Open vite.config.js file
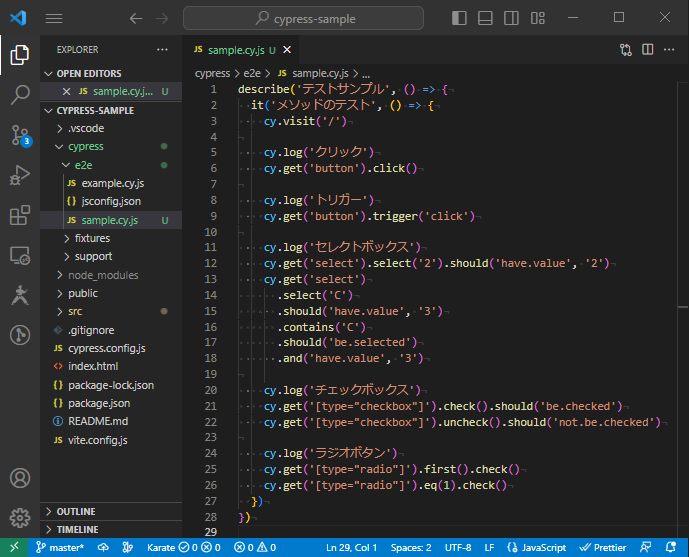Viewport: 689px width, 557px height. pyautogui.click(x=111, y=440)
